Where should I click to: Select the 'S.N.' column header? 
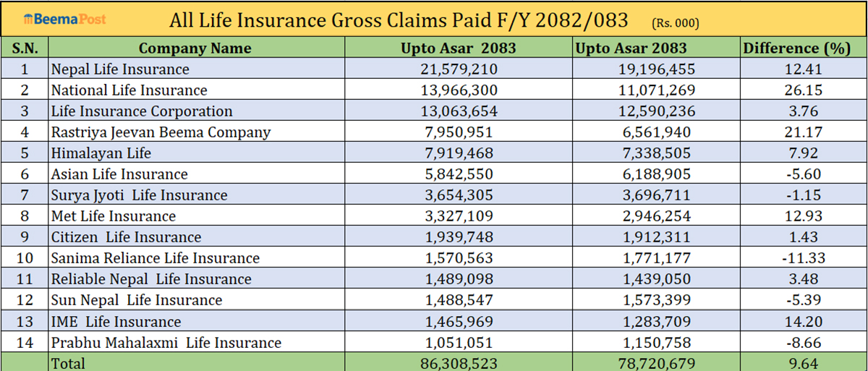coord(25,48)
